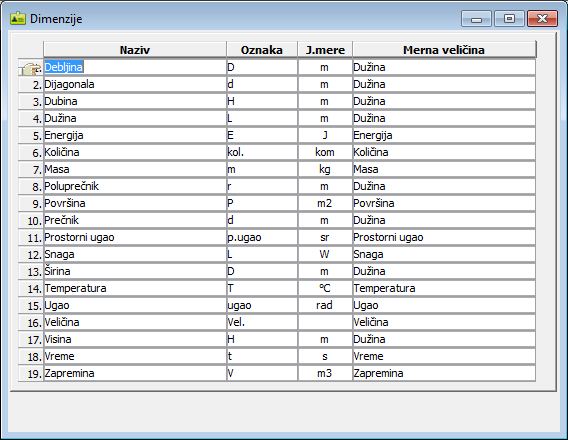Select the highlighted Debljina name cell
The height and width of the screenshot is (440, 568).
pyautogui.click(x=135, y=67)
